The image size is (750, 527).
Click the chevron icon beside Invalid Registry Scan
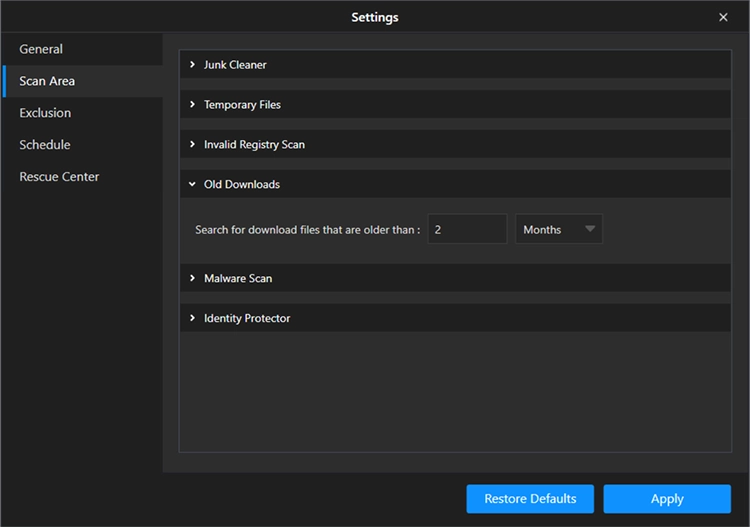[192, 145]
